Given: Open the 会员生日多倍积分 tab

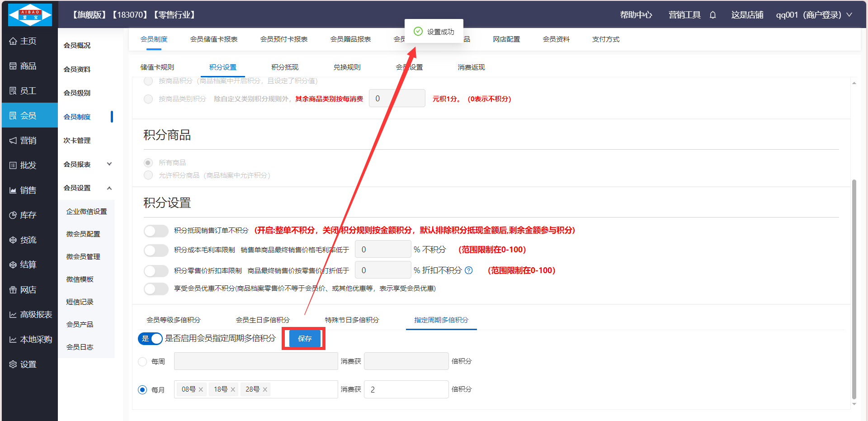Looking at the screenshot, I should (262, 320).
